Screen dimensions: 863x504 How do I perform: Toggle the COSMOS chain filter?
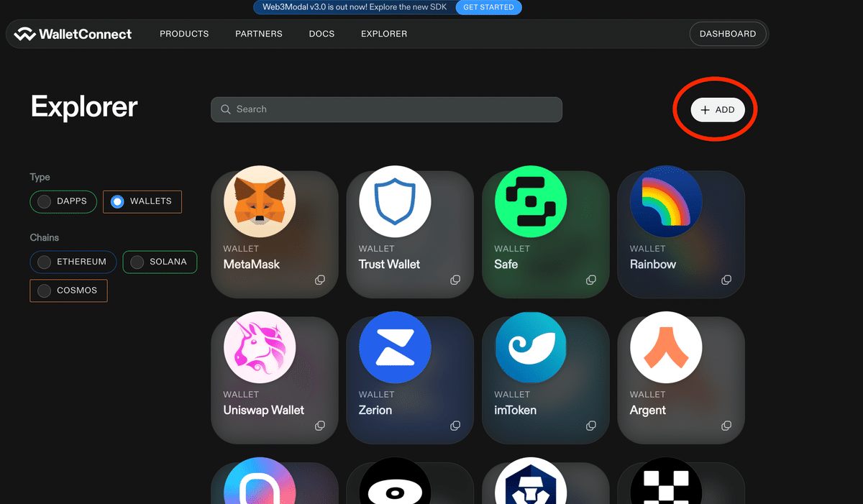point(68,290)
